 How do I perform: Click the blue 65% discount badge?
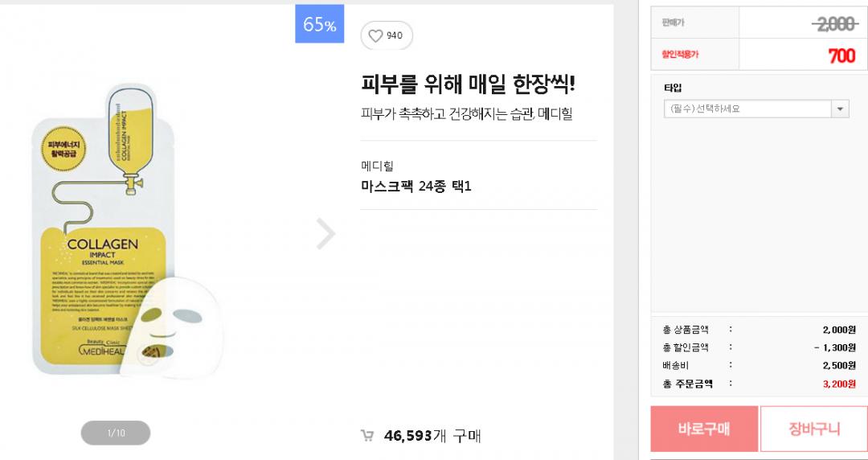319,24
